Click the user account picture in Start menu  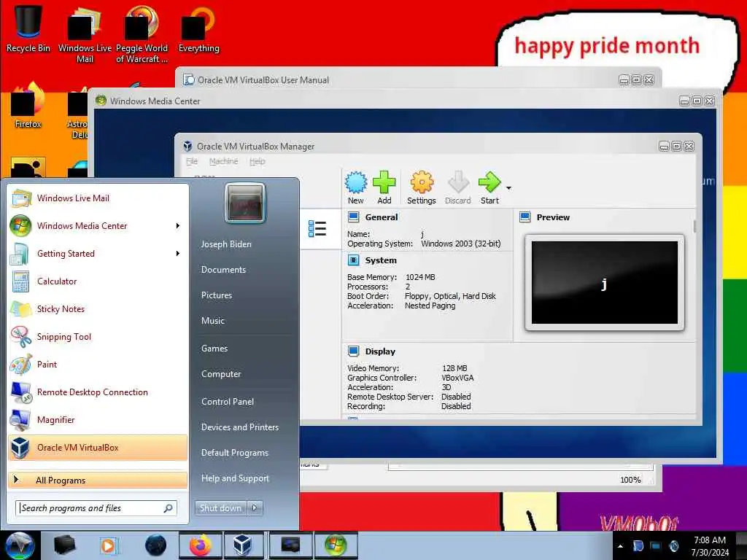[245, 203]
